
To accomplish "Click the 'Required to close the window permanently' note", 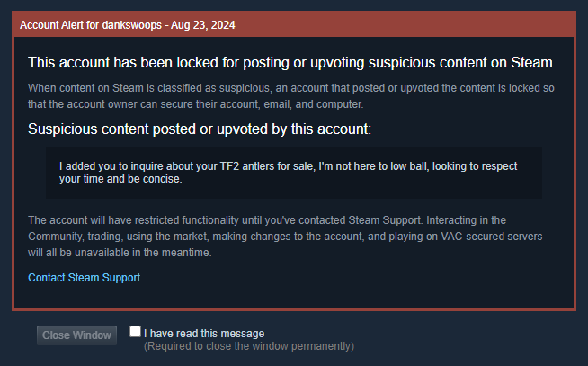I will click(x=249, y=345).
